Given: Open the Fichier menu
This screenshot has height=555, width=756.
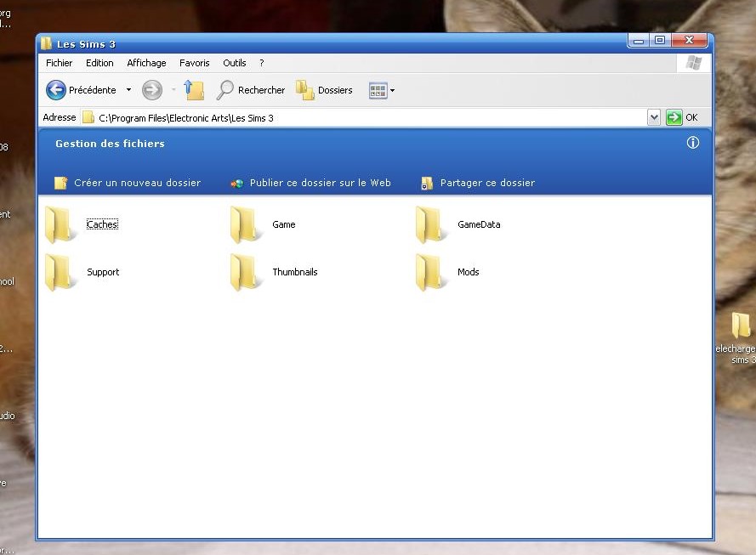Looking at the screenshot, I should coord(60,63).
